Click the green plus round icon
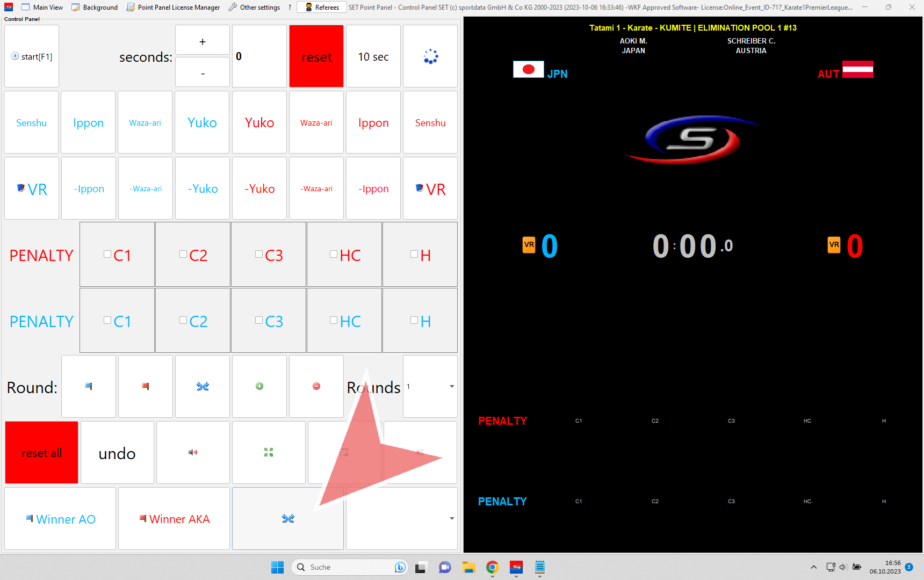 (259, 386)
